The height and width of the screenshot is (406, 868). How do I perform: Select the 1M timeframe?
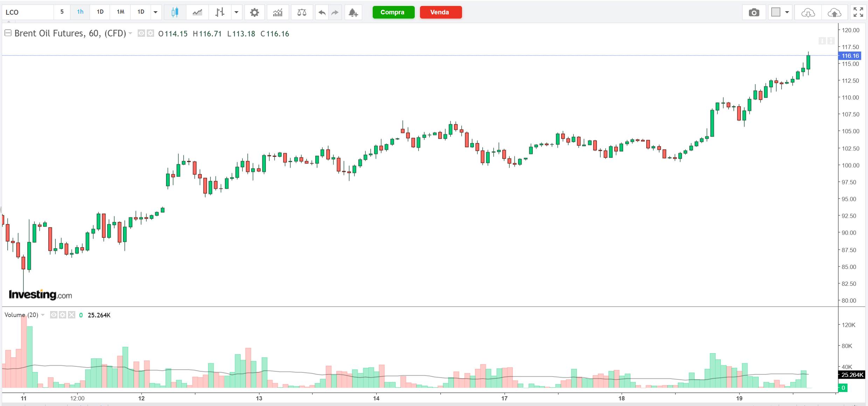tap(120, 12)
